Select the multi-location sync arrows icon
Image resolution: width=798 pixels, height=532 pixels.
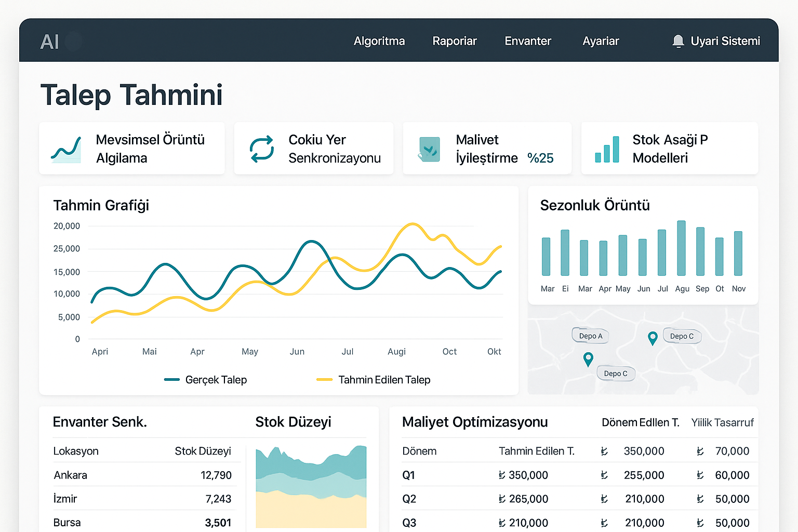pos(261,149)
